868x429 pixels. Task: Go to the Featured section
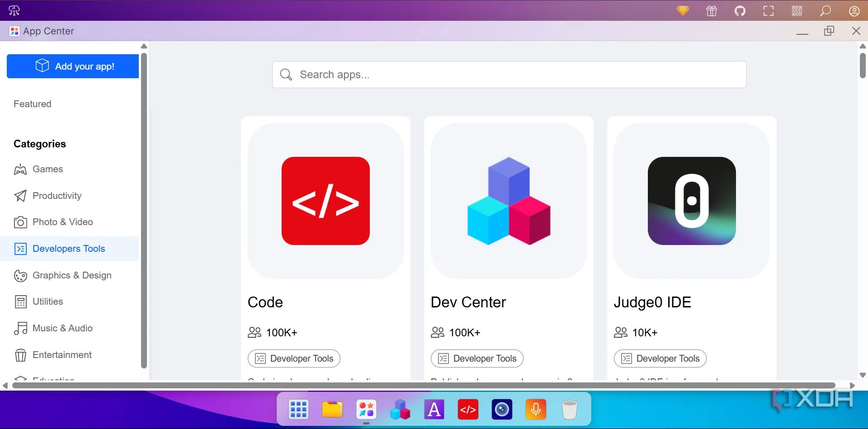33,104
